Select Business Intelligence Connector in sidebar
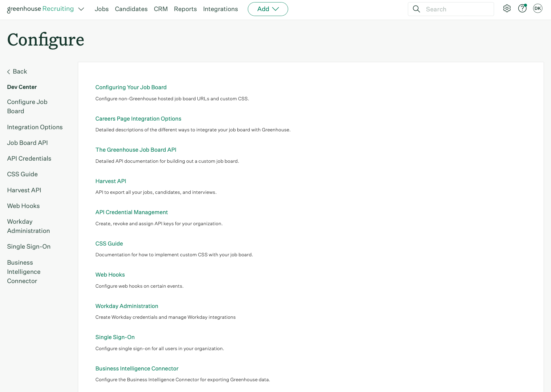The image size is (551, 392). (24, 272)
